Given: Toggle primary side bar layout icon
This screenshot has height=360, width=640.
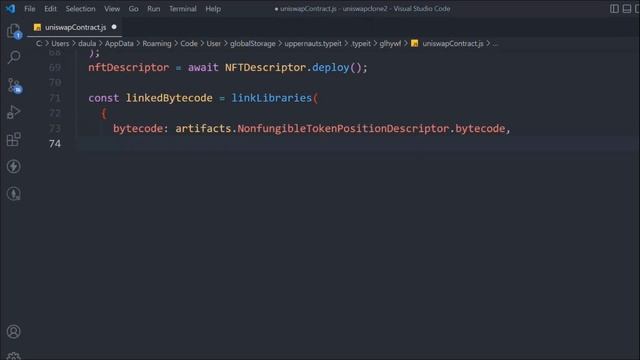Looking at the screenshot, I should tap(614, 9).
